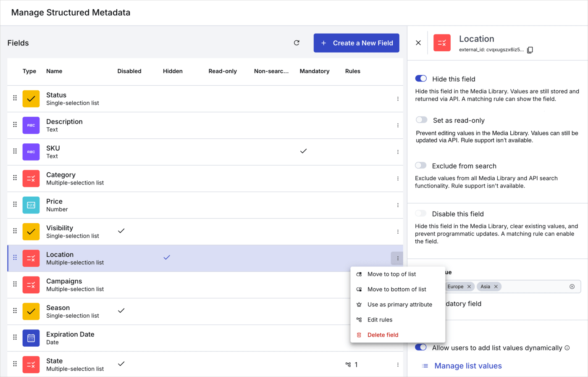Viewport: 588px width, 377px height.
Task: Choose Delete field from context menu
Action: [x=398, y=335]
